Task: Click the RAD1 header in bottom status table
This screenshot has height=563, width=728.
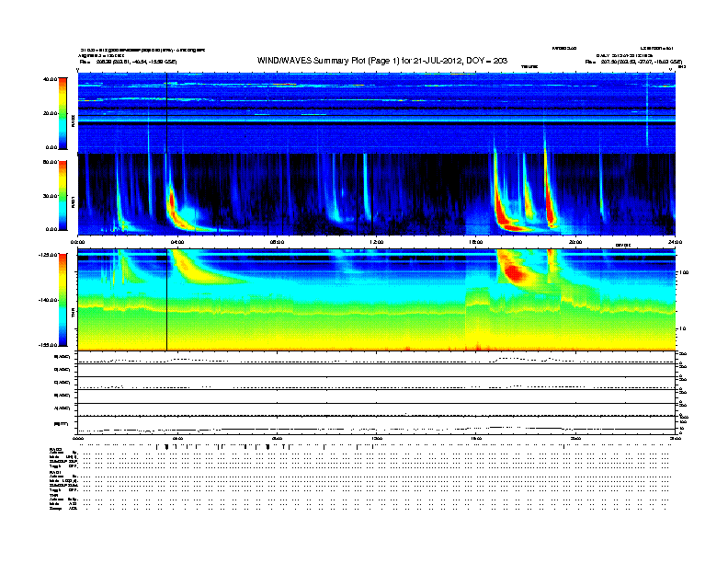Action: pos(55,473)
